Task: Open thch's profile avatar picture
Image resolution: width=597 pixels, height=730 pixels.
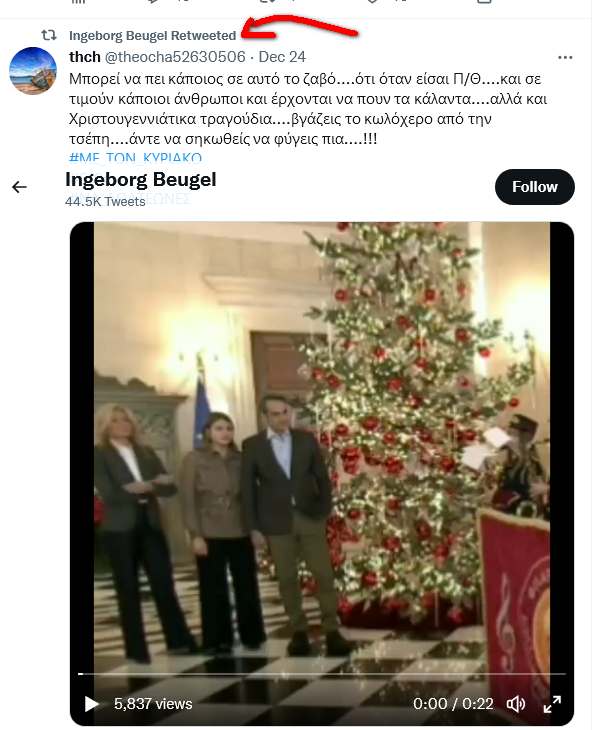Action: (33, 71)
